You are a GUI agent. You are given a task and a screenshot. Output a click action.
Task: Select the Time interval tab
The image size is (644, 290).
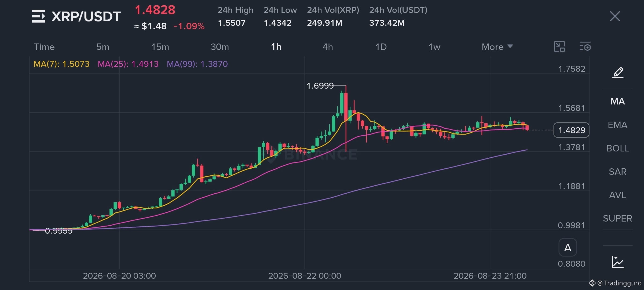point(44,47)
